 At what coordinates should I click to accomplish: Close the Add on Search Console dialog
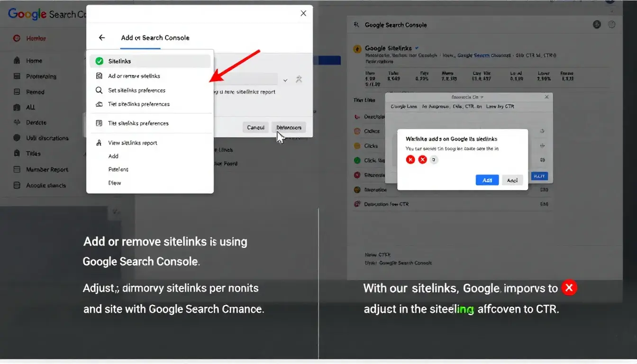pos(303,13)
